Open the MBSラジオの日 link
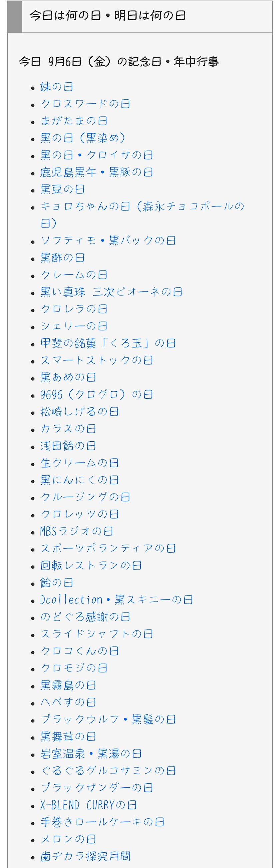 click(77, 531)
